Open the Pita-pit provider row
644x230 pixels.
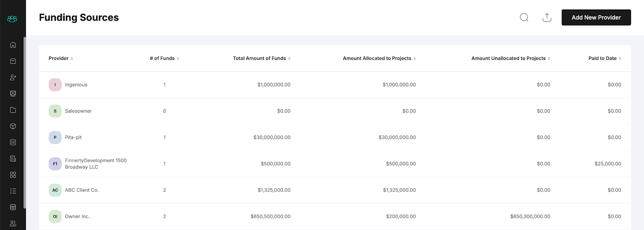335,138
